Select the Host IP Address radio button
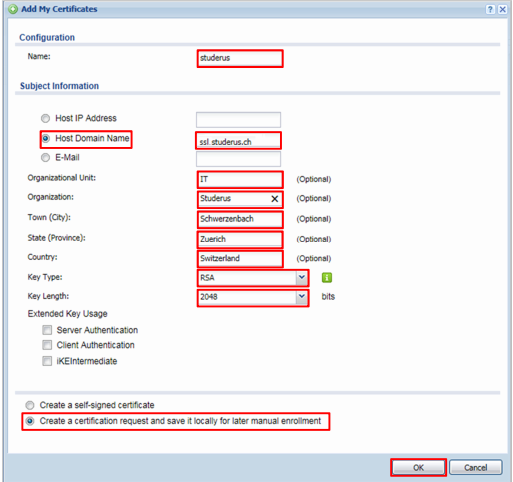 click(45, 118)
